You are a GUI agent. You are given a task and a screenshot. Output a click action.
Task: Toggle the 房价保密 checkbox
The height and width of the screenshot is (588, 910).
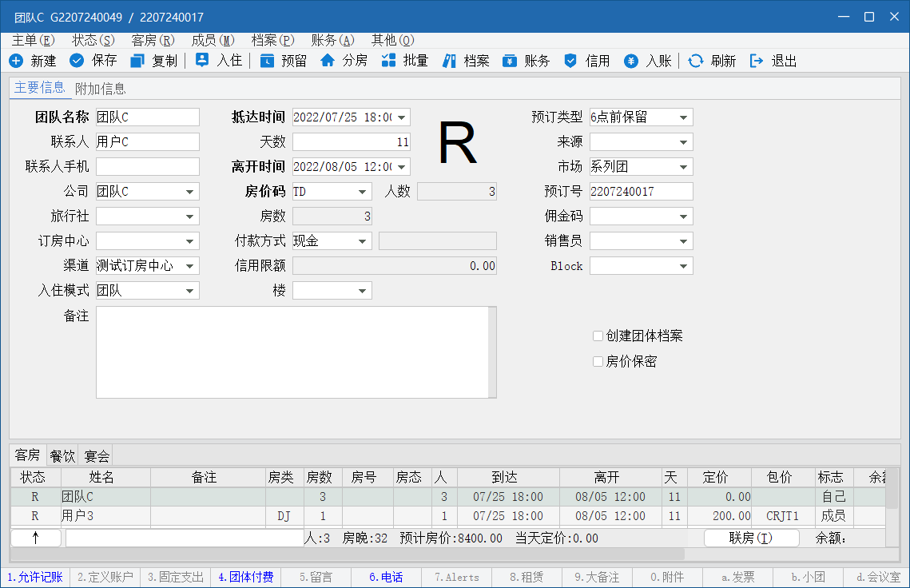tap(598, 362)
